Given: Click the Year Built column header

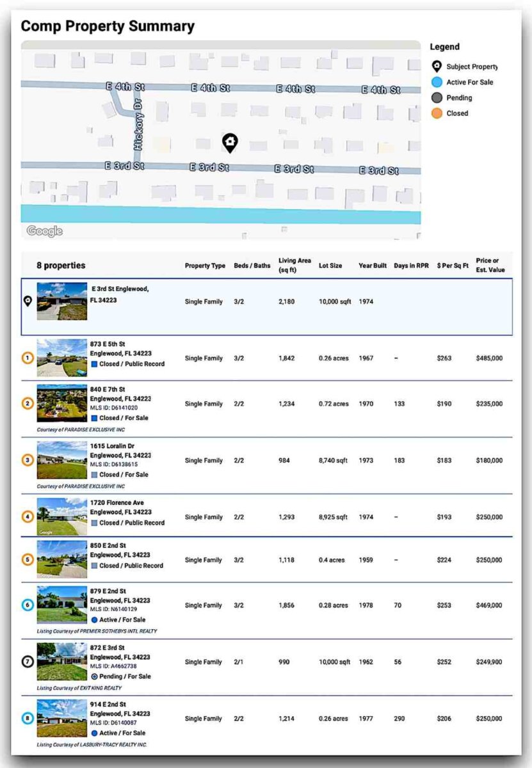Looking at the screenshot, I should 373,266.
